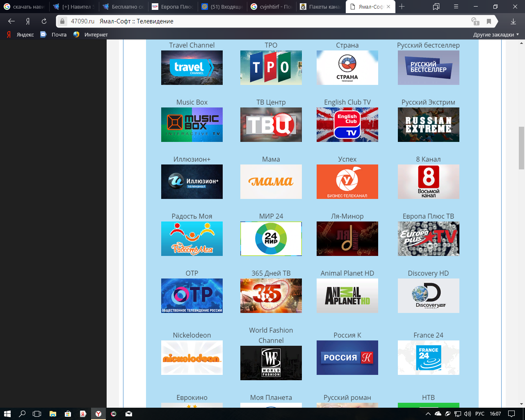Switch to the 'Бесплатно ск' tab
The image size is (525, 420).
point(123,7)
